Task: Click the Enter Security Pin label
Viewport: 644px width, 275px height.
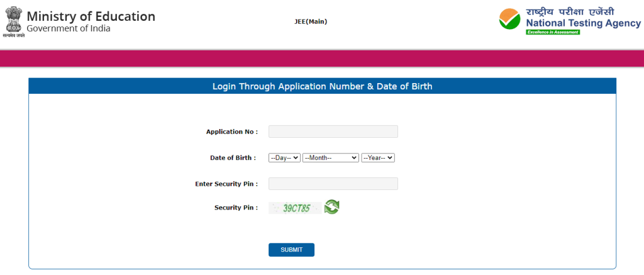Action: (226, 184)
